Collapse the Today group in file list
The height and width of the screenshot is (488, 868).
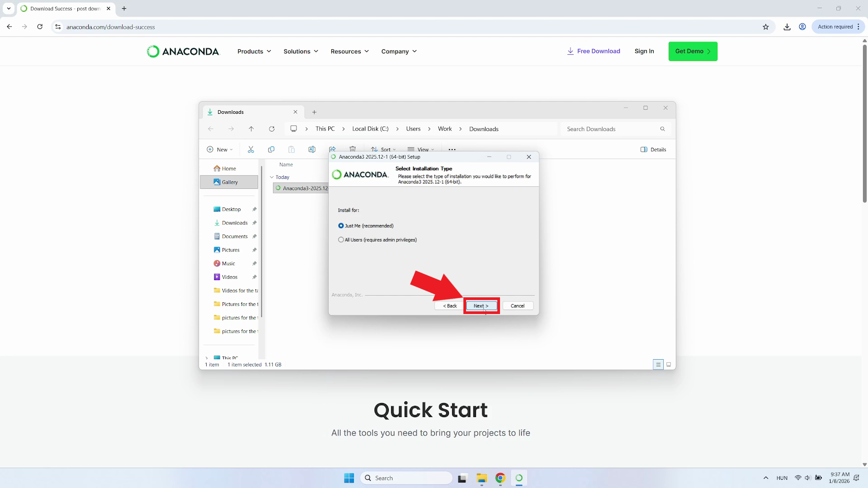272,177
